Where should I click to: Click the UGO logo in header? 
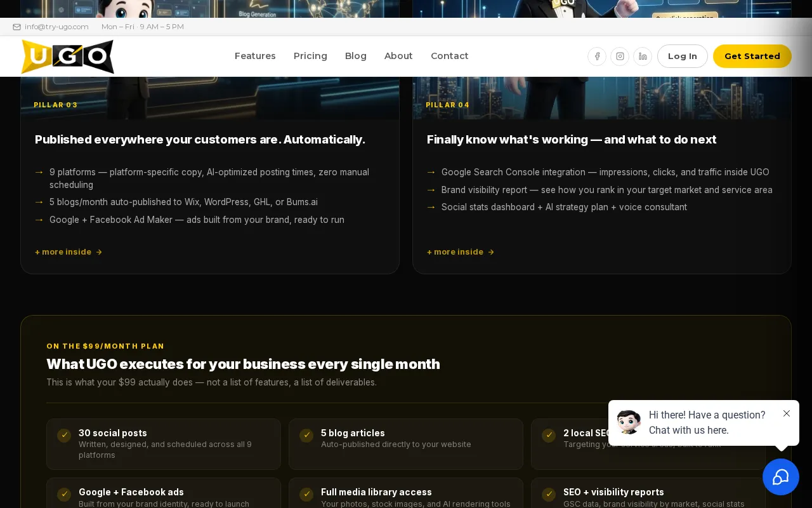67,57
